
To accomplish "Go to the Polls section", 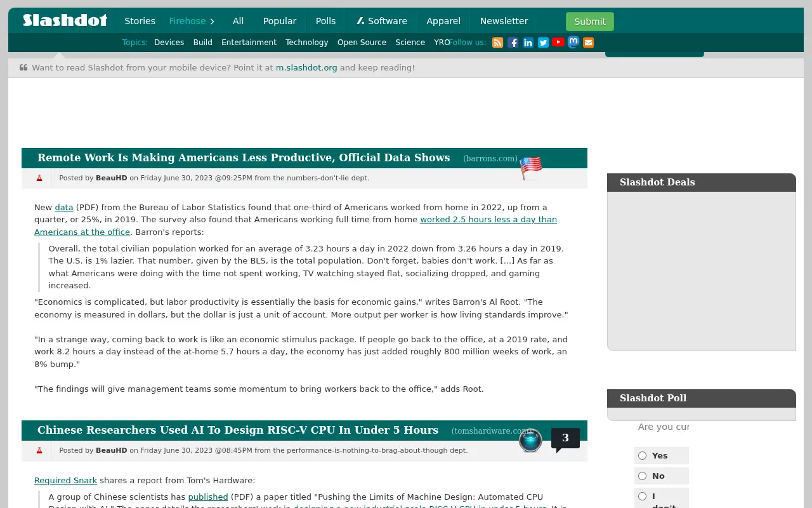I will click(x=325, y=21).
